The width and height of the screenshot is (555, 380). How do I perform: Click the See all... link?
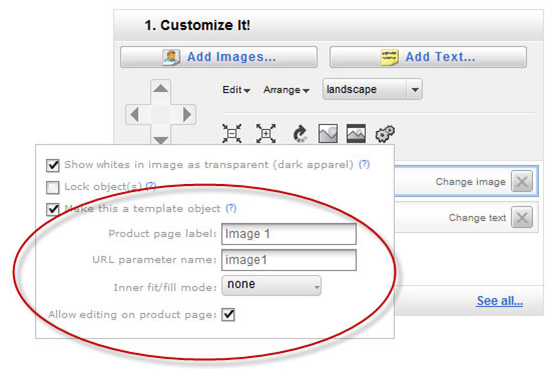tap(499, 301)
